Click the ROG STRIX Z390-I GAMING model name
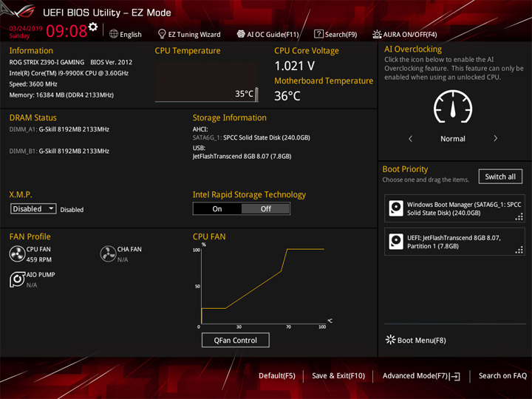Viewport: 532px width, 399px height. tap(47, 62)
